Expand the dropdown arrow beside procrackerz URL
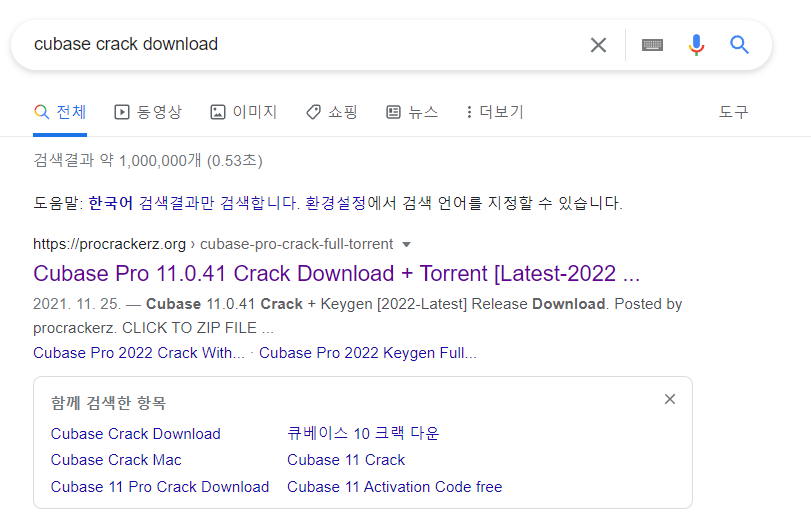 point(407,245)
